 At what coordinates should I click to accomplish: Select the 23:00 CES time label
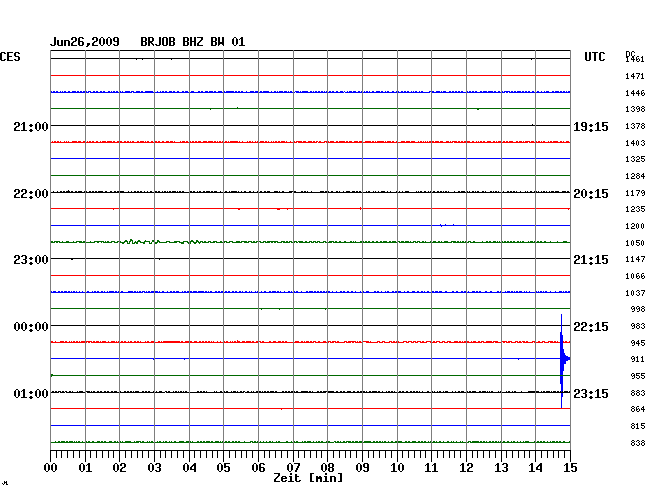[31, 260]
